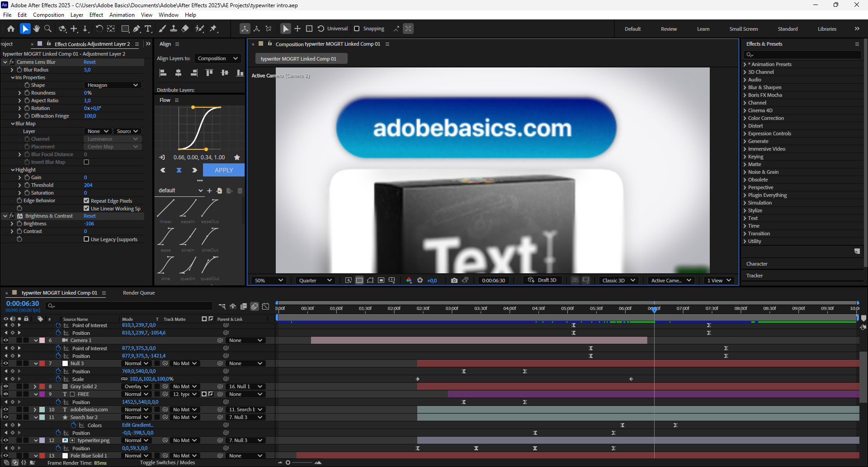Screen dimensions: 868x467
Task: Select the Hand tool
Action: [x=37, y=29]
